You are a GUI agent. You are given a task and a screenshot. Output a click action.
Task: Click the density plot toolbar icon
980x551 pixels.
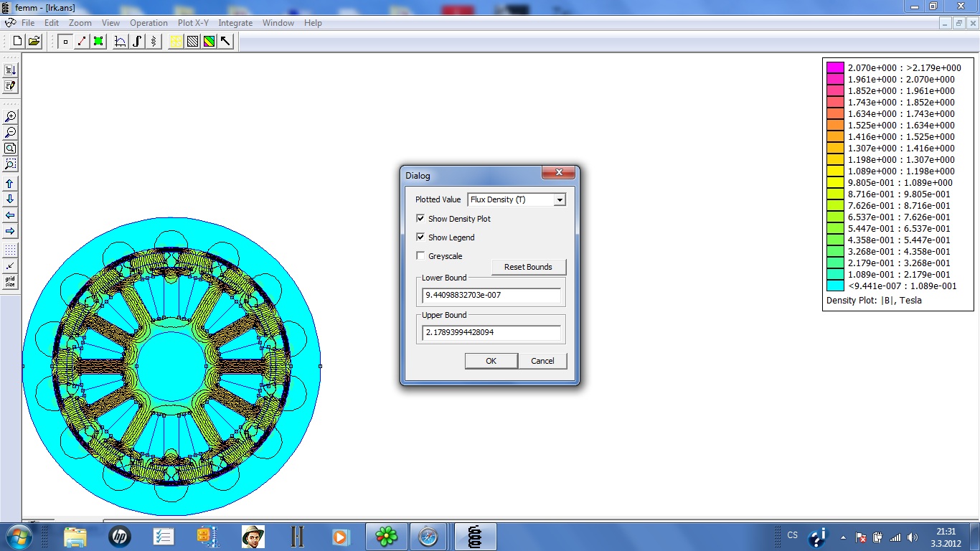point(209,42)
